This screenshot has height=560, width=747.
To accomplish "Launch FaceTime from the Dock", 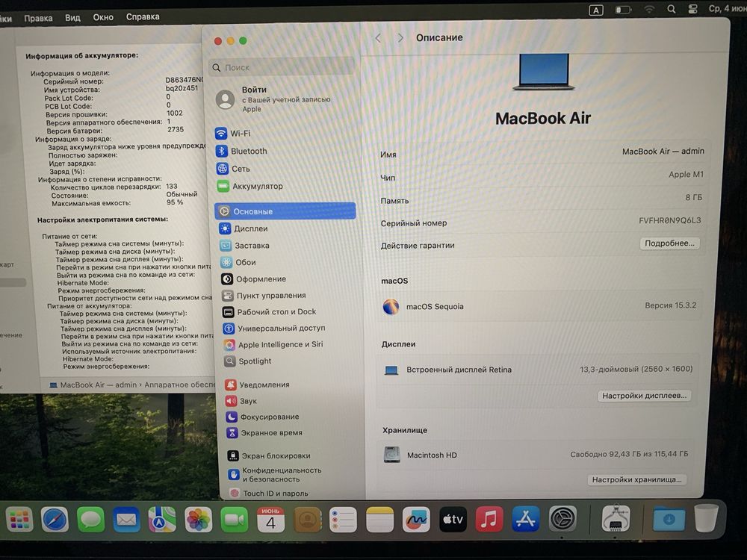I will 235,519.
